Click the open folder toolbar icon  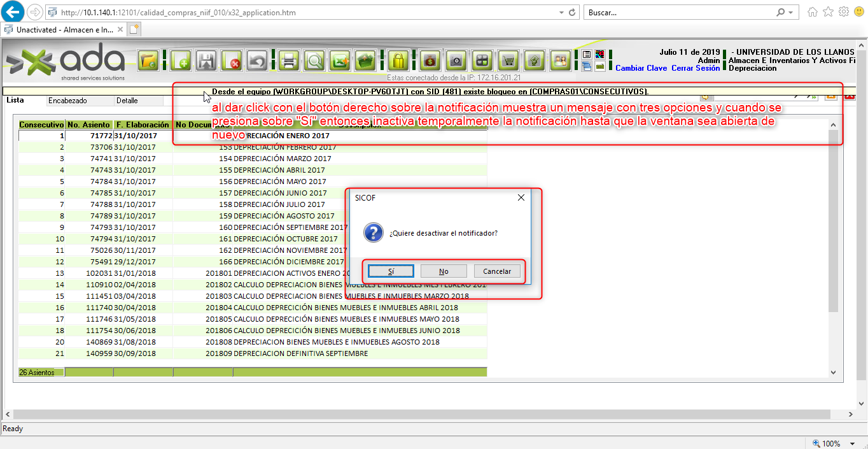point(148,61)
